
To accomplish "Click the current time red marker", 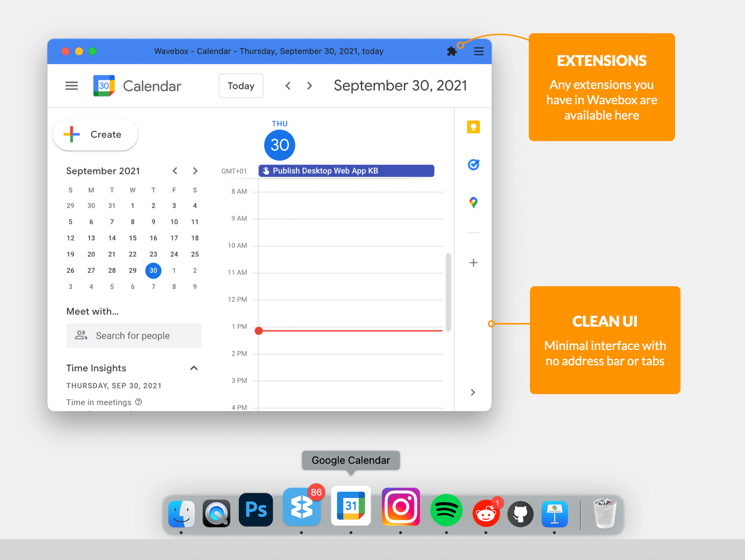I will click(259, 331).
